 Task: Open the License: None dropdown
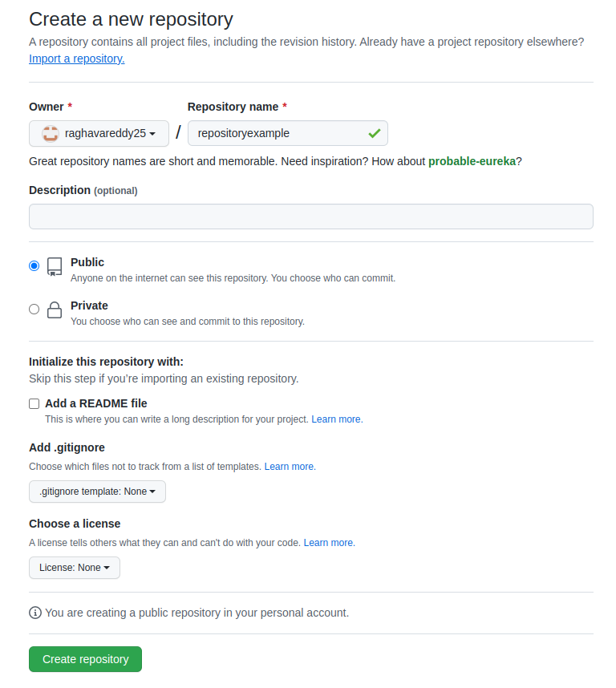pyautogui.click(x=74, y=567)
